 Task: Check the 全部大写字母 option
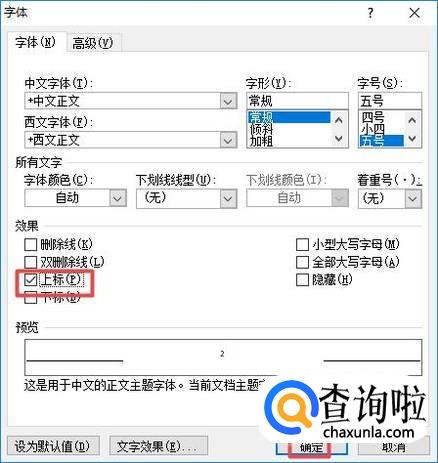[x=302, y=262]
